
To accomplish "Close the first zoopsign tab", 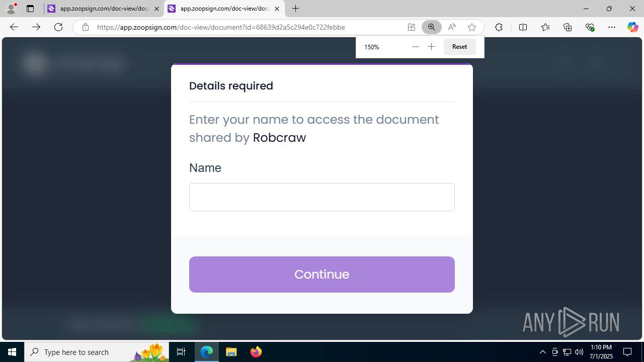I will pyautogui.click(x=156, y=9).
